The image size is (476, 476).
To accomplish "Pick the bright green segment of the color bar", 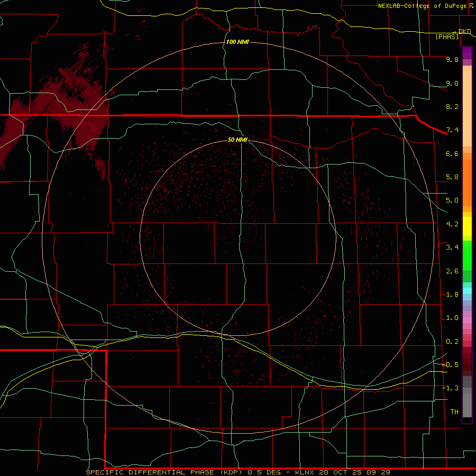I will 467,255.
